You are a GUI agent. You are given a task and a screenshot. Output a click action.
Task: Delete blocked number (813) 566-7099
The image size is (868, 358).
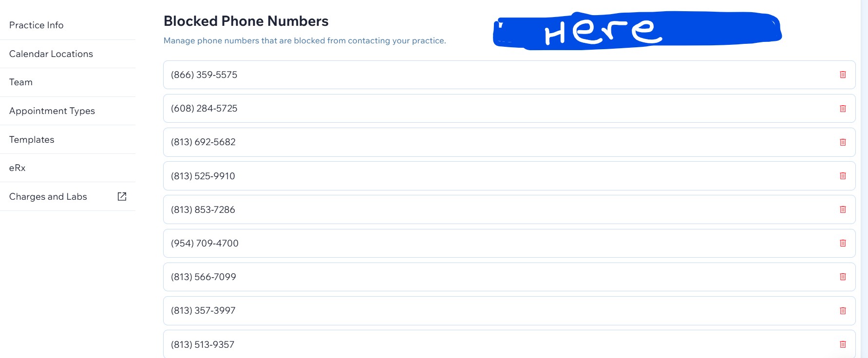[843, 277]
